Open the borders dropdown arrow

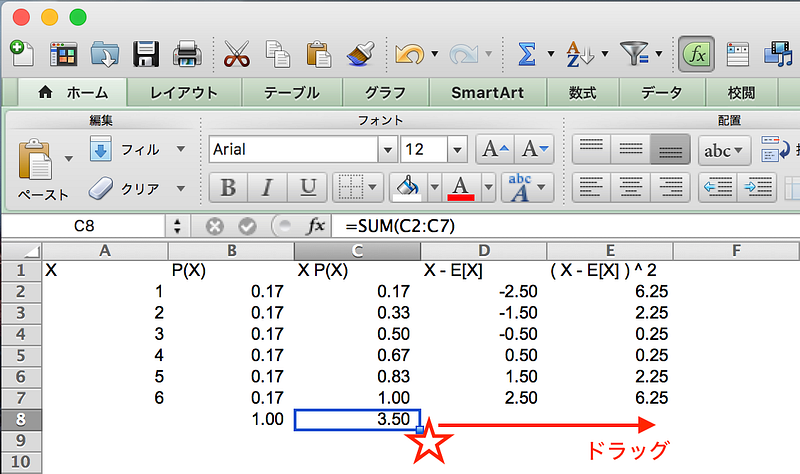(373, 188)
